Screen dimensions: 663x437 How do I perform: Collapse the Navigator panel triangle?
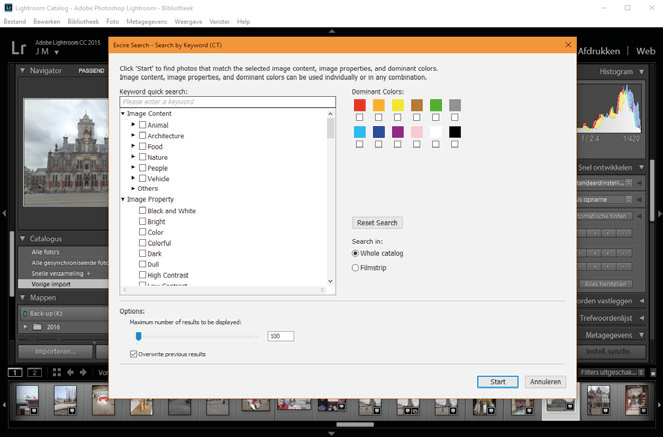click(24, 72)
